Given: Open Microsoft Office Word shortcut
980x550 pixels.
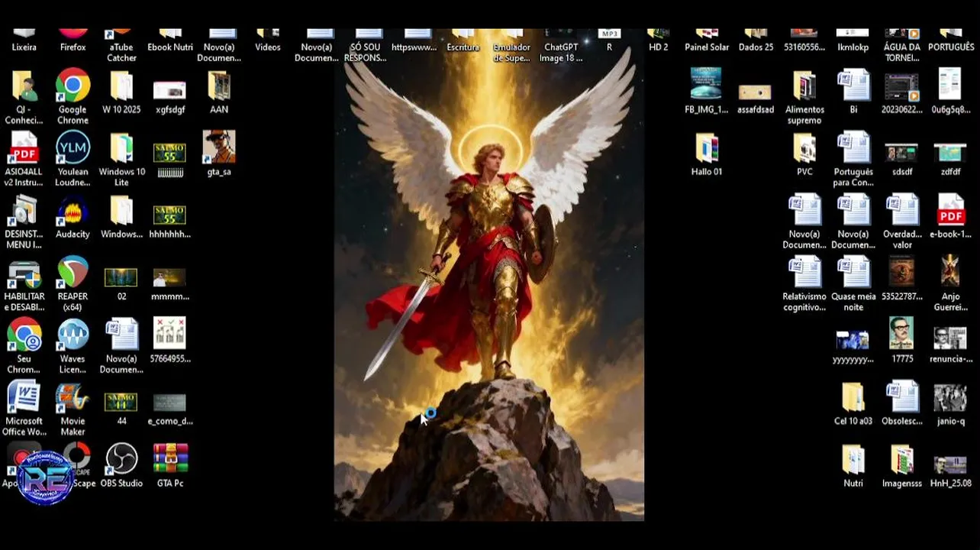Looking at the screenshot, I should pyautogui.click(x=24, y=397).
